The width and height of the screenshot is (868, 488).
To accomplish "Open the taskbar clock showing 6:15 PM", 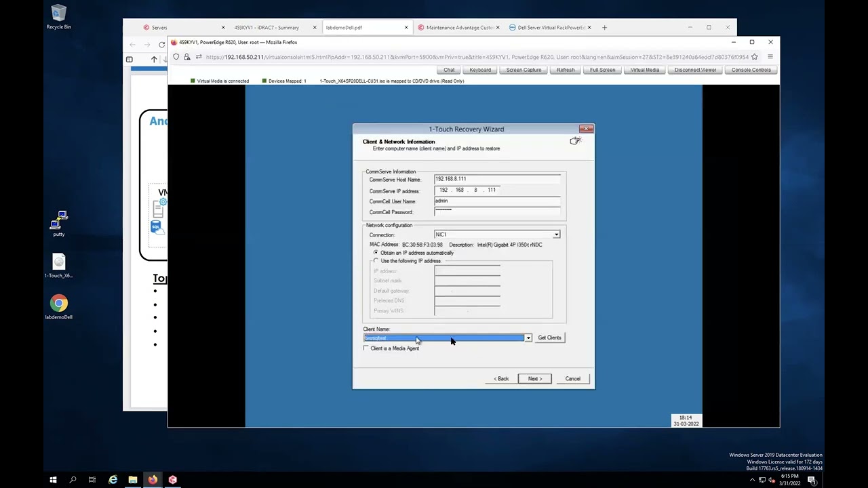I will point(789,480).
